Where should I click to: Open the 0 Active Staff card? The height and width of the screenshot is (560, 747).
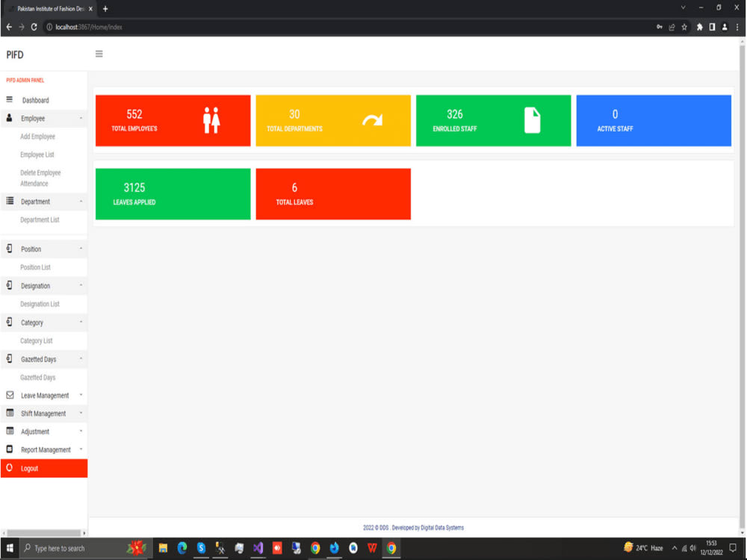point(654,120)
